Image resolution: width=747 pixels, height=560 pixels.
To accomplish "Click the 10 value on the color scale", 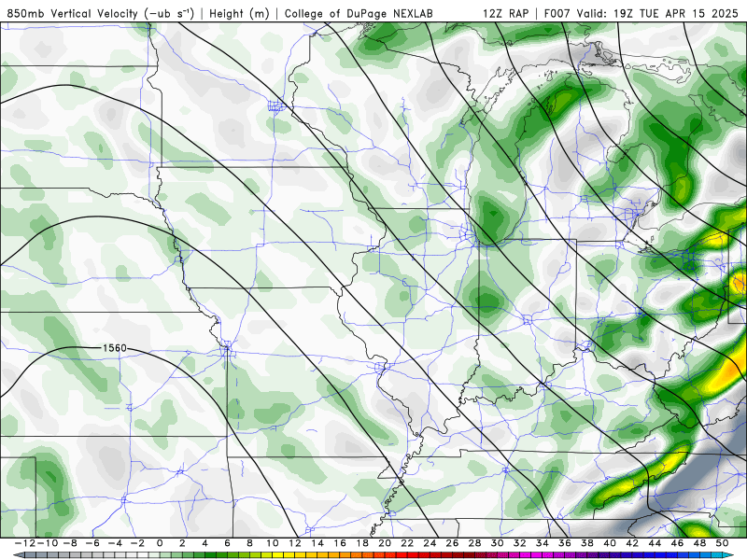I will pyautogui.click(x=272, y=543).
